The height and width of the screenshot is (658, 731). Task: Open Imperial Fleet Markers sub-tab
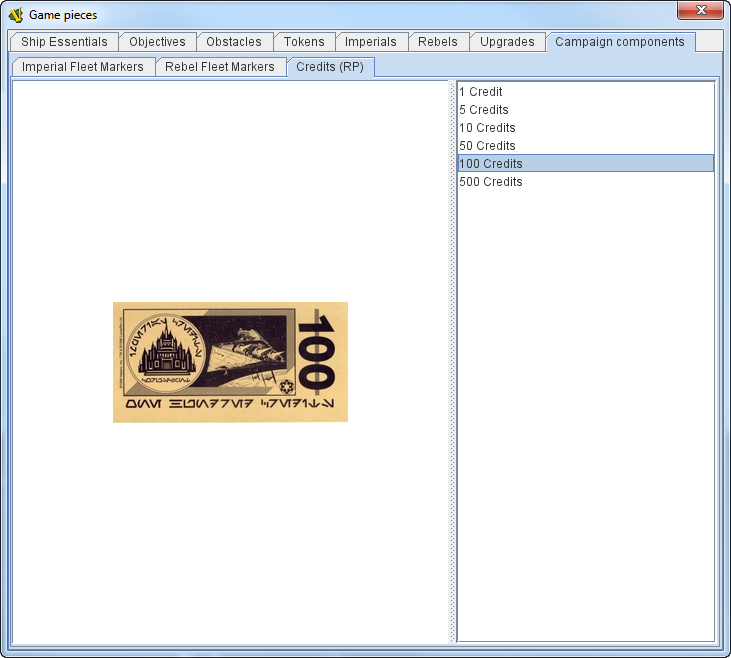pyautogui.click(x=83, y=67)
